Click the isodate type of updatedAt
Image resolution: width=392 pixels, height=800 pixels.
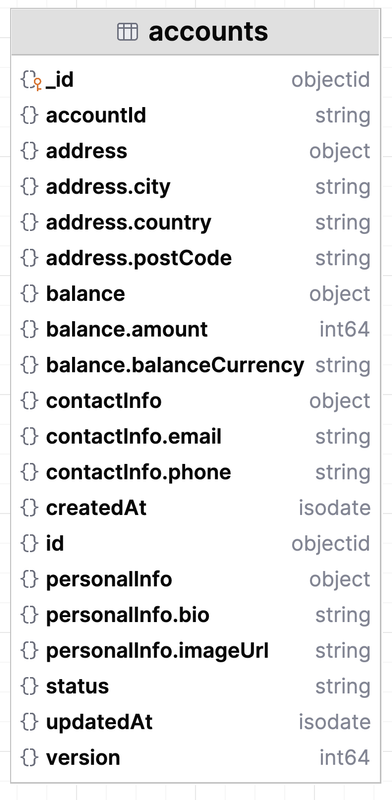(x=335, y=722)
